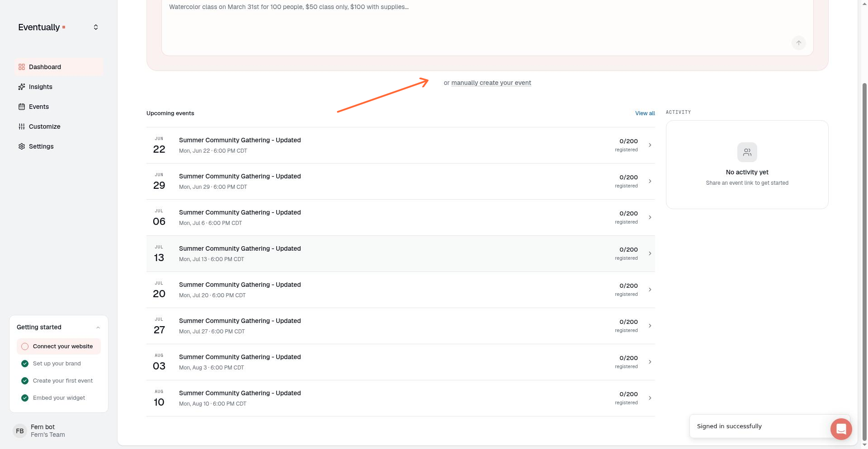Image resolution: width=868 pixels, height=449 pixels.
Task: Select Connect your website step
Action: click(x=58, y=346)
